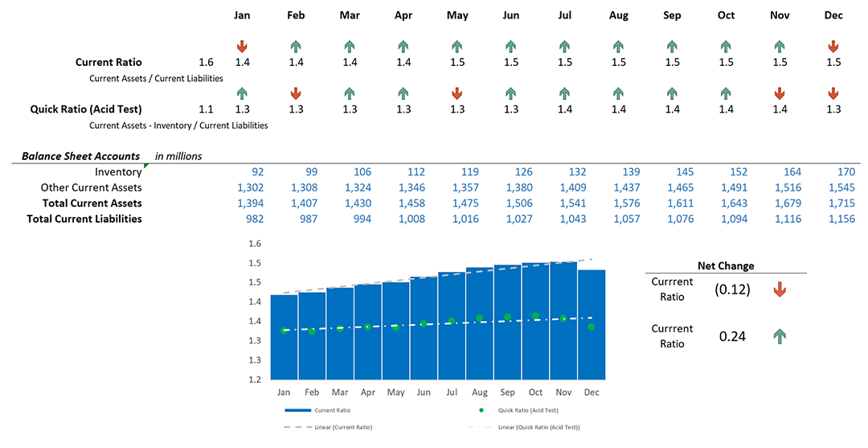Click the Quick Ratio red down arrow for Dec

point(833,93)
